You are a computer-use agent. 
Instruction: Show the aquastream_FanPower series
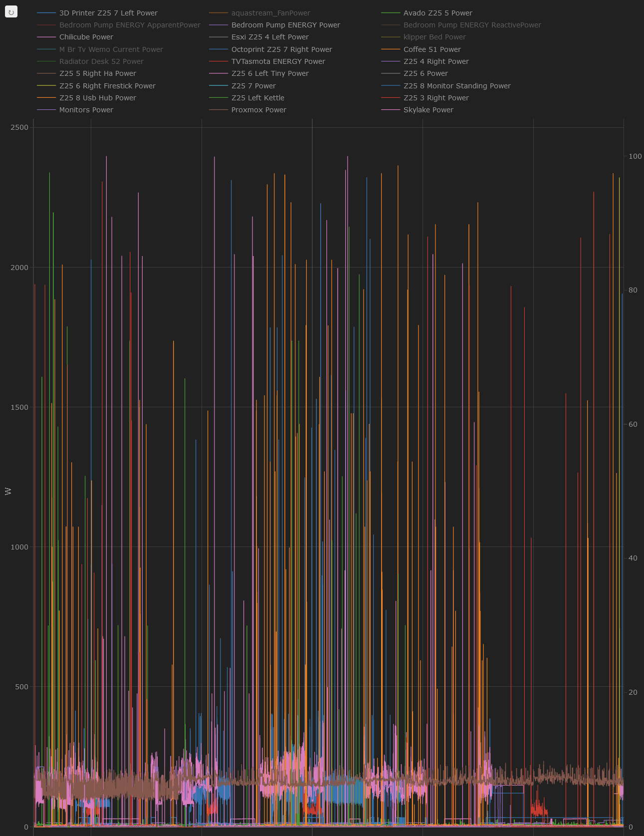270,13
